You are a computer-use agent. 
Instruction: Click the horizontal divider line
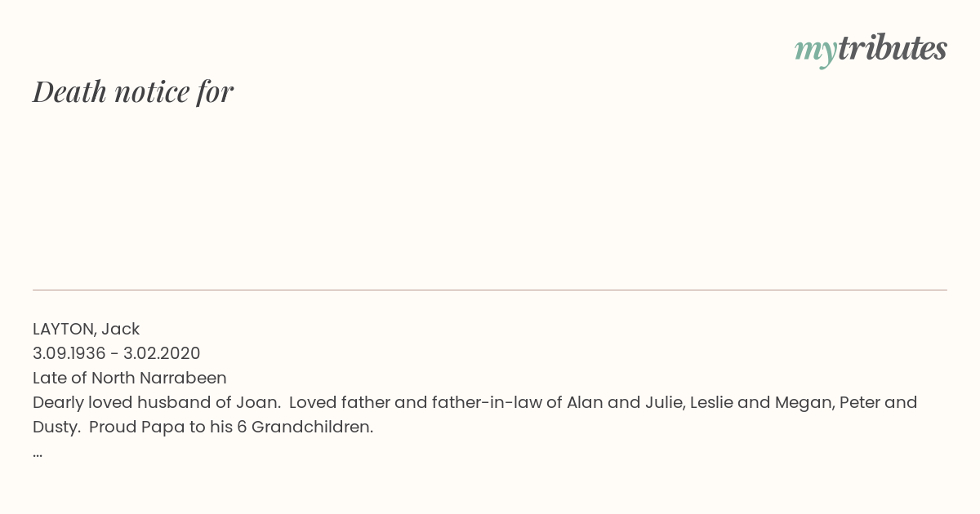click(x=490, y=290)
